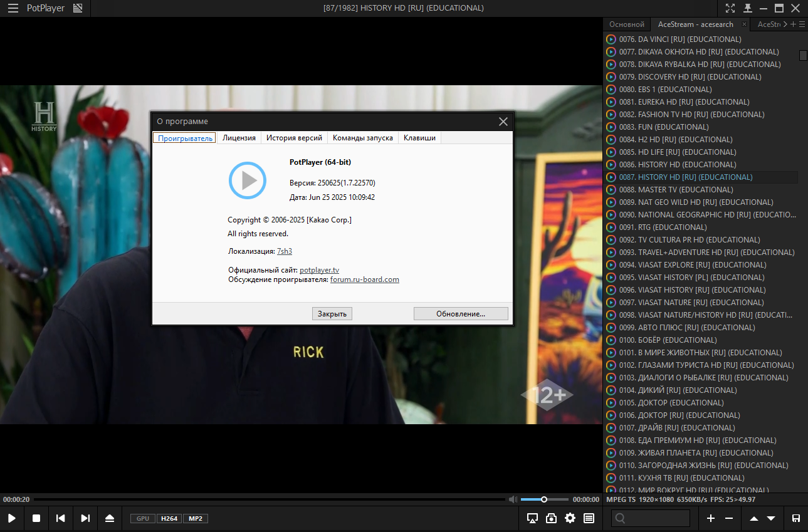The height and width of the screenshot is (532, 808).
Task: Open the potplayer.tv official site link
Action: pyautogui.click(x=319, y=270)
